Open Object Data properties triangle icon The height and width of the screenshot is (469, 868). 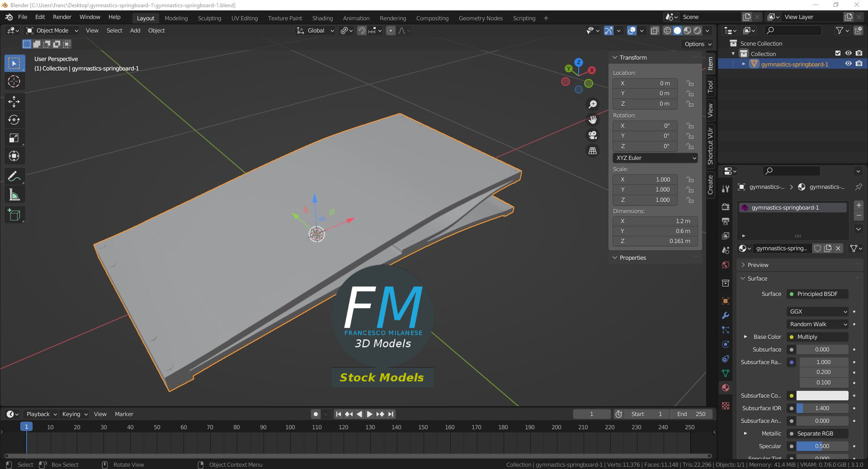point(726,373)
